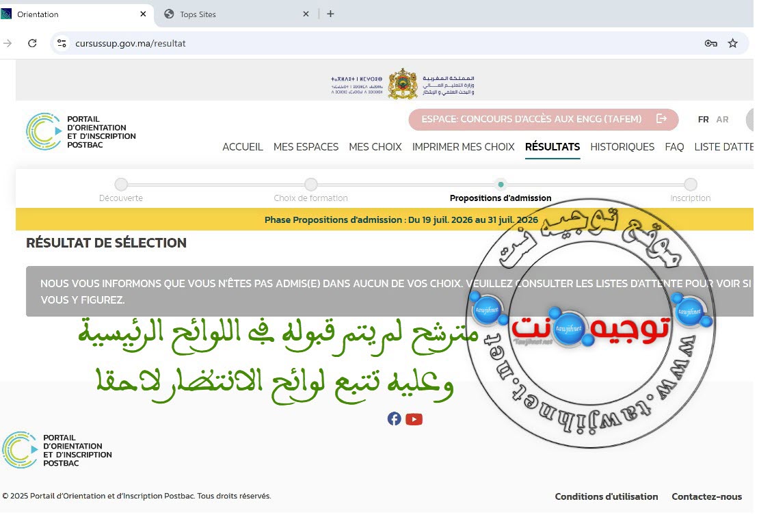Switch language to FR

[x=704, y=119]
